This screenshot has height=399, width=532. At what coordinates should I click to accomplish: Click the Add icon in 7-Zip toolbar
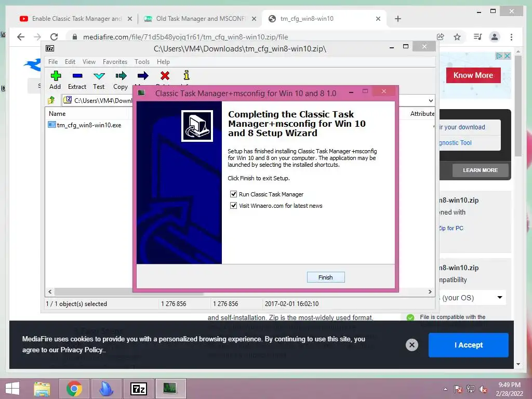pos(56,76)
